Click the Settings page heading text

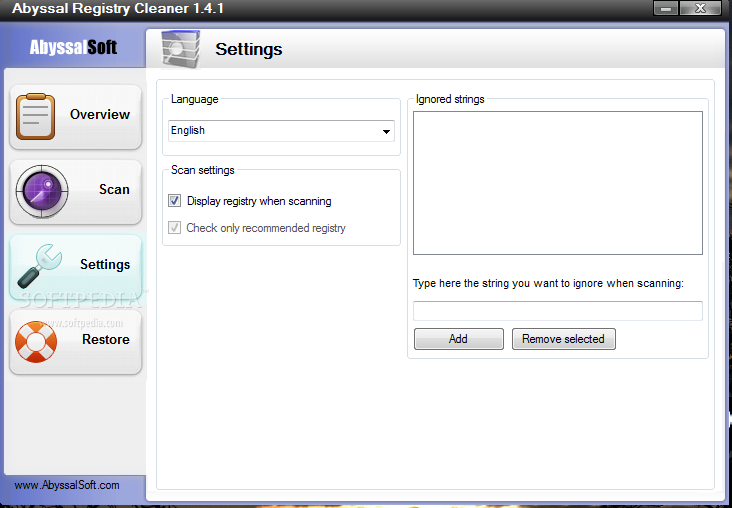click(249, 49)
